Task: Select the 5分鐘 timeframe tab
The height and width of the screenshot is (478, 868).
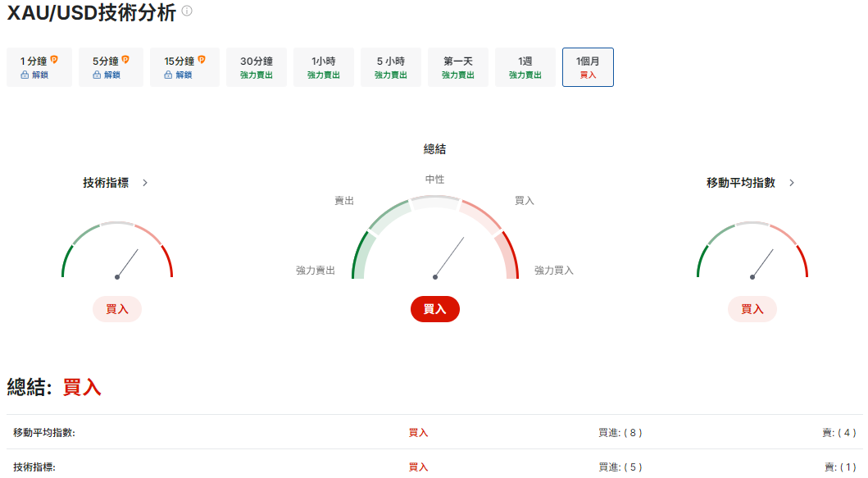Action: point(111,67)
